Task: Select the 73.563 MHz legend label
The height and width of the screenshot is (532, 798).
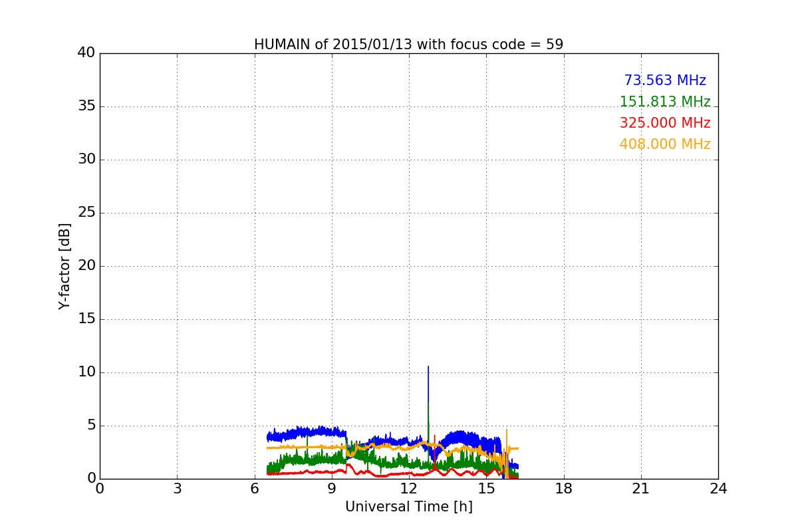Action: 665,80
